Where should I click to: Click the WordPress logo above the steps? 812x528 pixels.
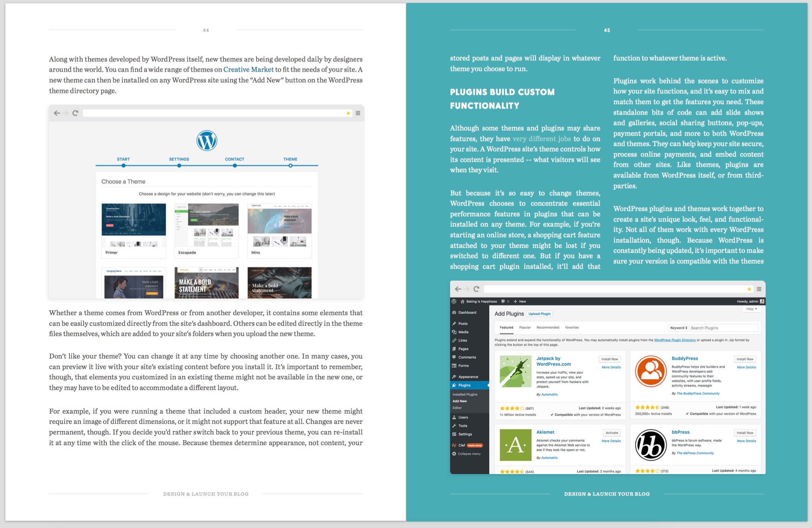point(207,141)
